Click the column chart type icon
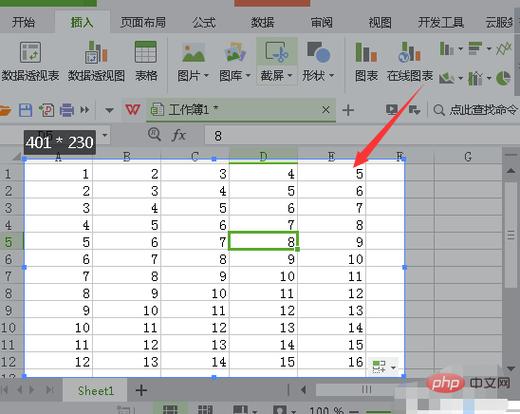The width and height of the screenshot is (520, 414). (x=446, y=49)
